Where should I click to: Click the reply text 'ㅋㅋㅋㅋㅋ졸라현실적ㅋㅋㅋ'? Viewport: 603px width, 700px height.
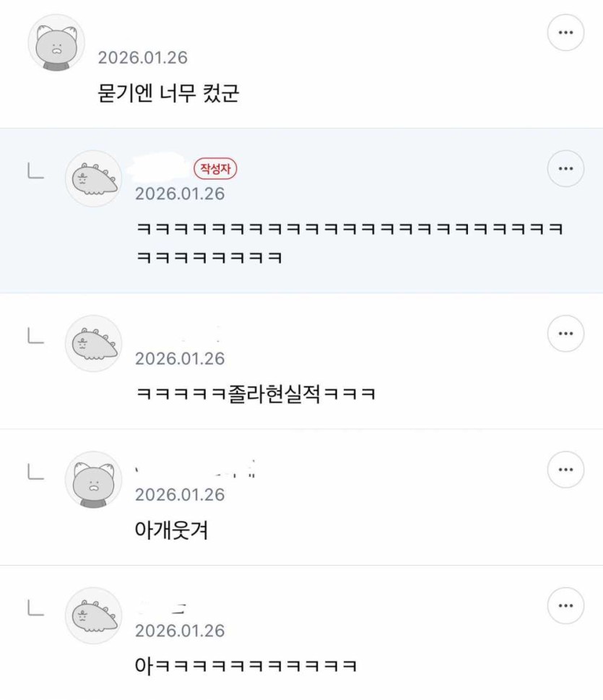coord(255,394)
